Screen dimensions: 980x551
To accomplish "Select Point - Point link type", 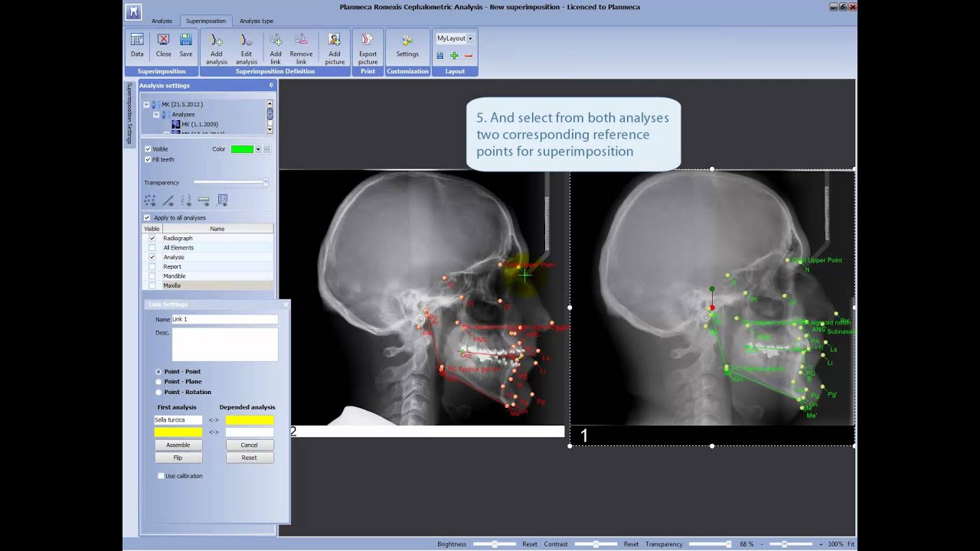I will (x=158, y=372).
